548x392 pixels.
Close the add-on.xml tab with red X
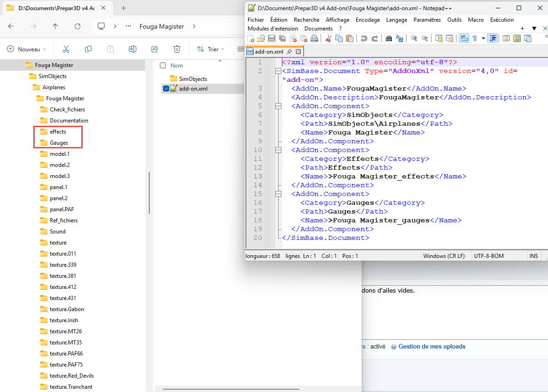click(x=298, y=51)
